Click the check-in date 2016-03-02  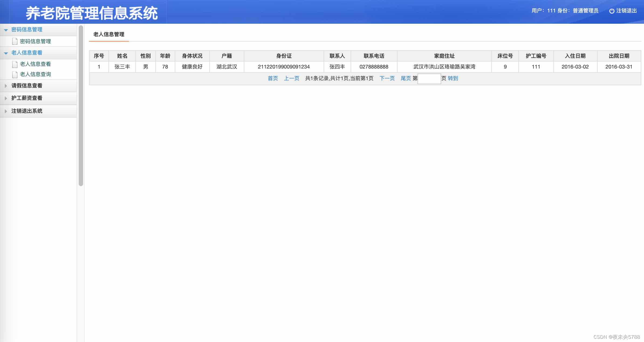(x=575, y=67)
